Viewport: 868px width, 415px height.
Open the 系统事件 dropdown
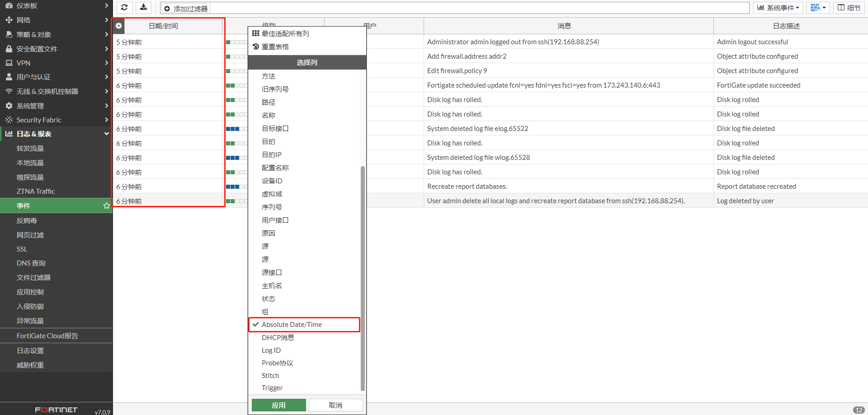coord(778,8)
